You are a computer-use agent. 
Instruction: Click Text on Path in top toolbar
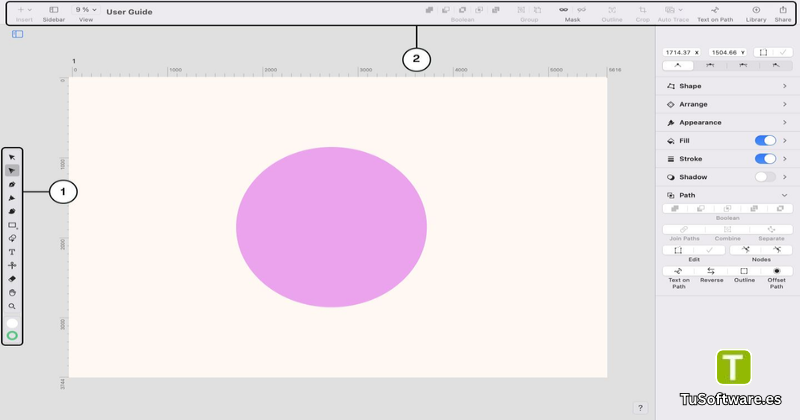715,14
